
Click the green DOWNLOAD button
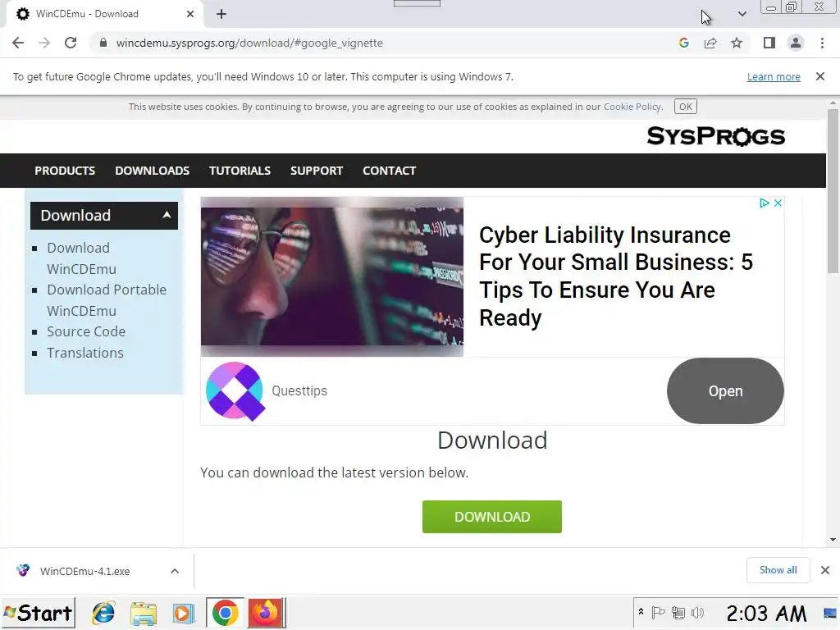492,517
